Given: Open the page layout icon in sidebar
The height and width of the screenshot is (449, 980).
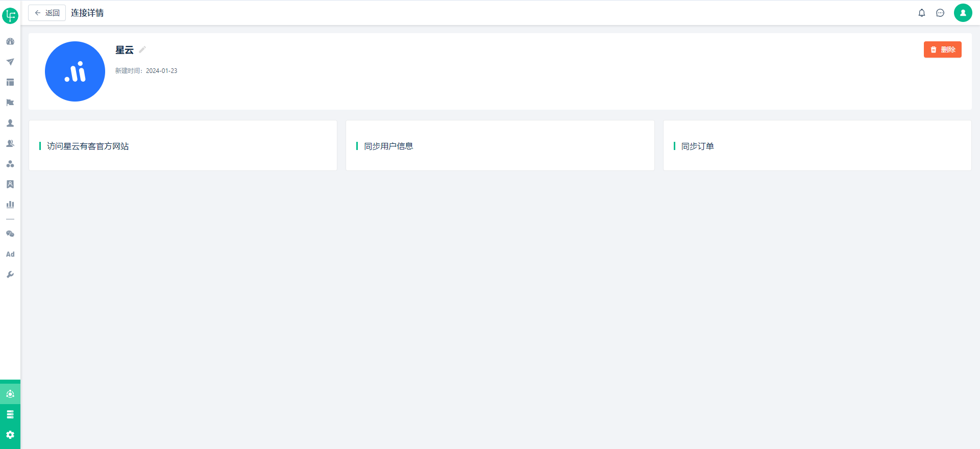Looking at the screenshot, I should [10, 82].
